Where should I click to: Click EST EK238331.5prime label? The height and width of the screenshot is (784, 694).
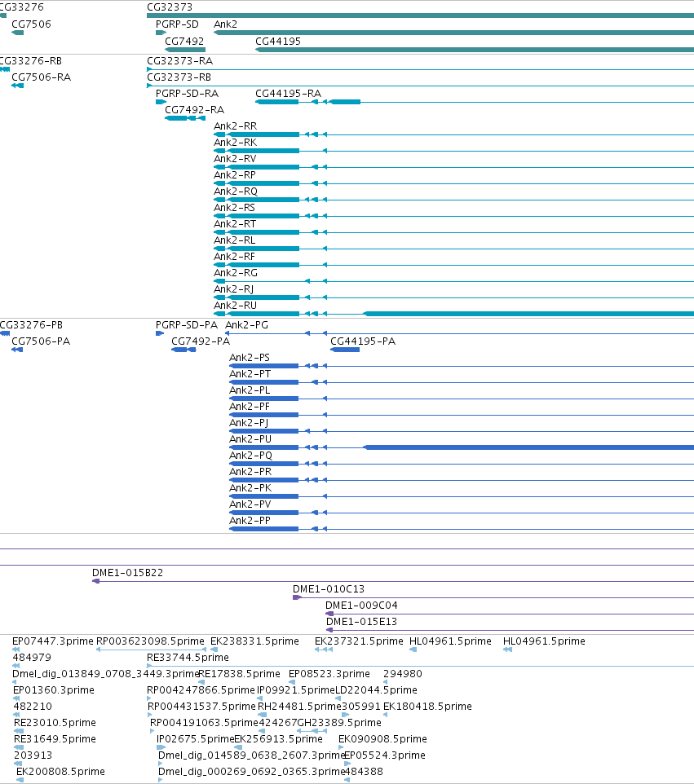click(x=254, y=641)
